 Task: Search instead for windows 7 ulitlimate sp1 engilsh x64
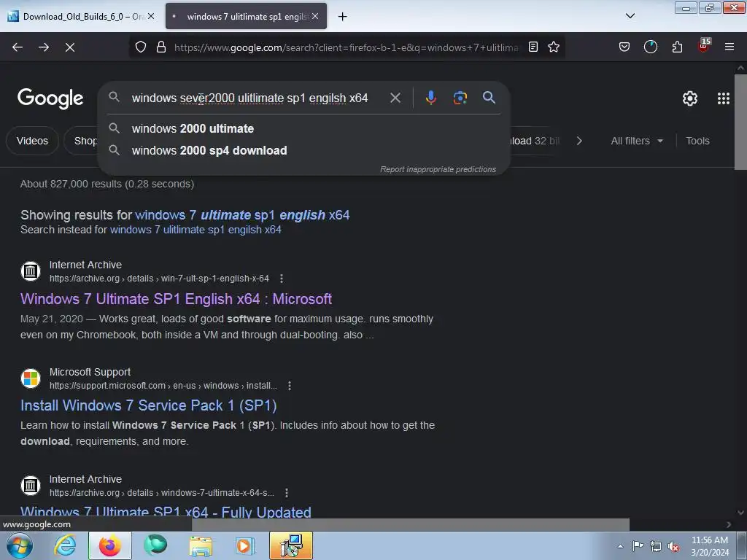[x=196, y=230]
